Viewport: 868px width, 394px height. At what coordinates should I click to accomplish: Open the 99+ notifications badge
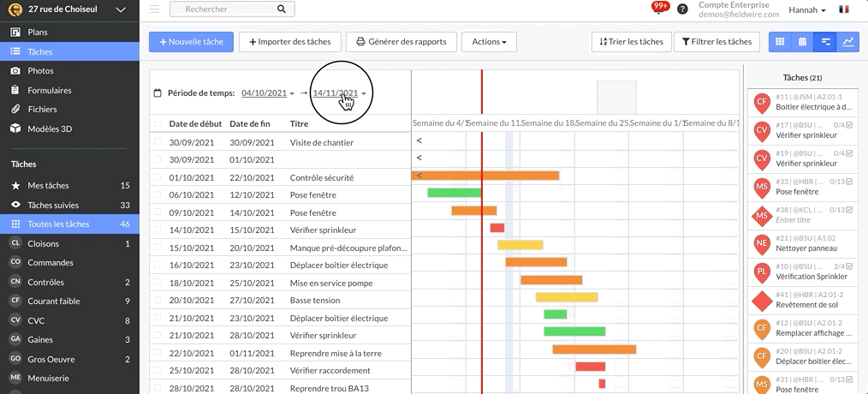tap(660, 7)
